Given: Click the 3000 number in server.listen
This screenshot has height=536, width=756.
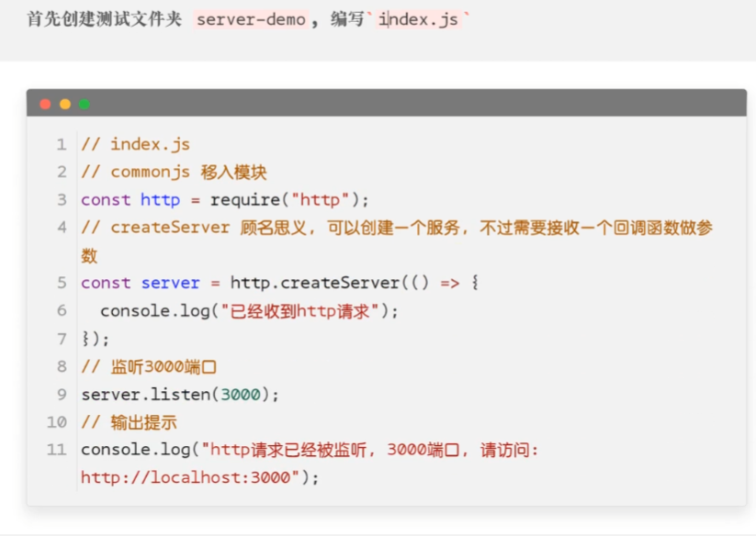Looking at the screenshot, I should [240, 395].
